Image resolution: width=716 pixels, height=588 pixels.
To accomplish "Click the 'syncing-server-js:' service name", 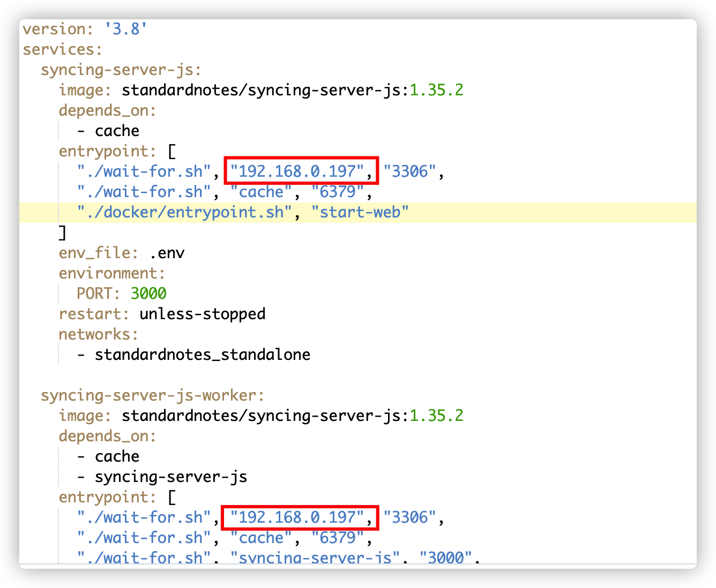I will pos(121,70).
